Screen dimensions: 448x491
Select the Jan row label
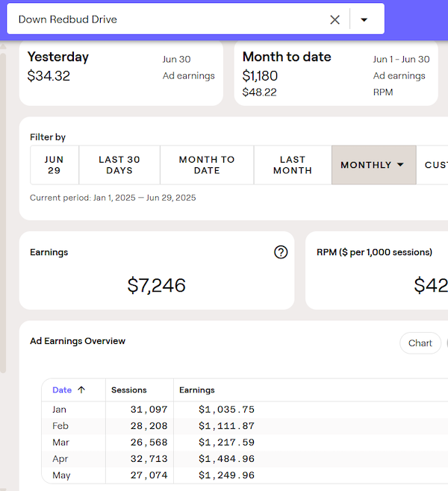[59, 410]
